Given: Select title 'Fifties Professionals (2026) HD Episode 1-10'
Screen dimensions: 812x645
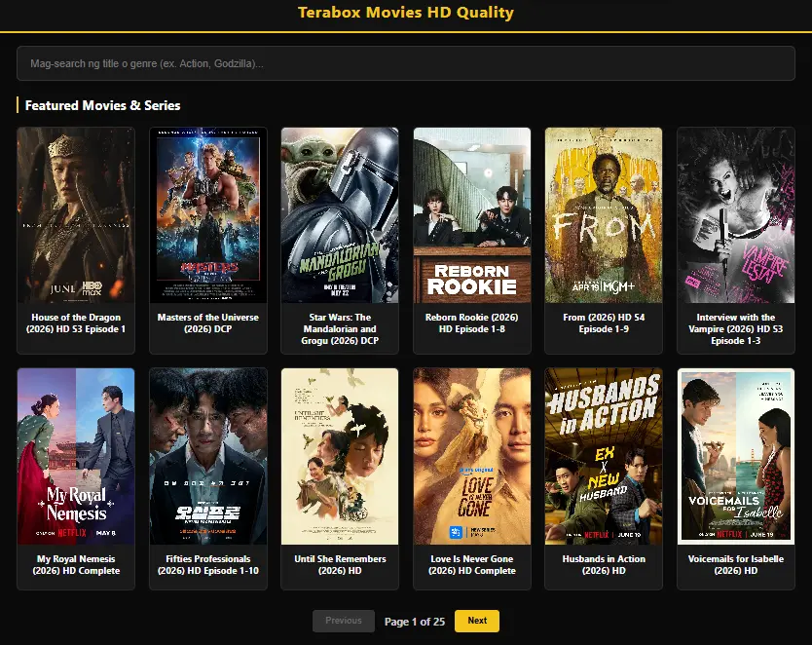Looking at the screenshot, I should 208,565.
